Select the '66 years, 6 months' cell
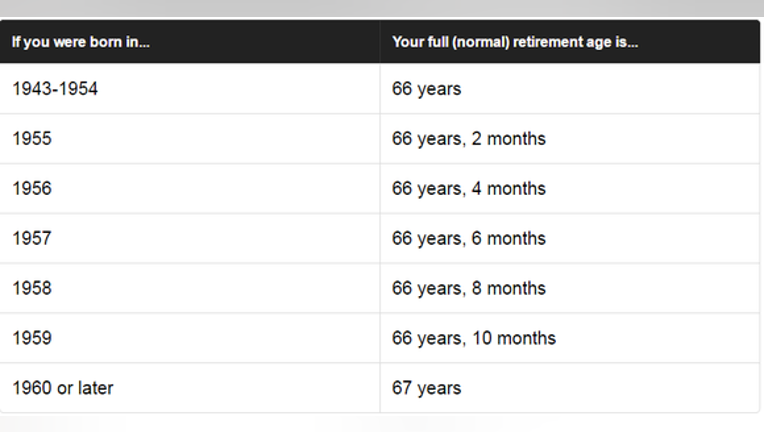 coord(570,239)
